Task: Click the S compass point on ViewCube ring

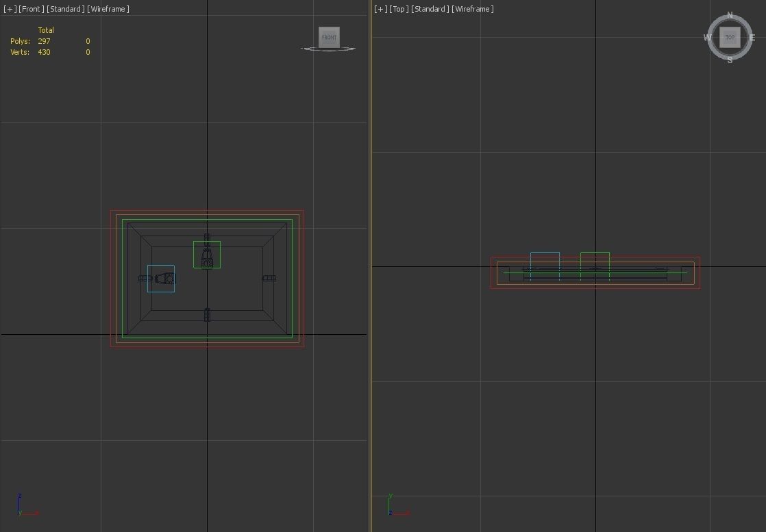Action: point(730,60)
